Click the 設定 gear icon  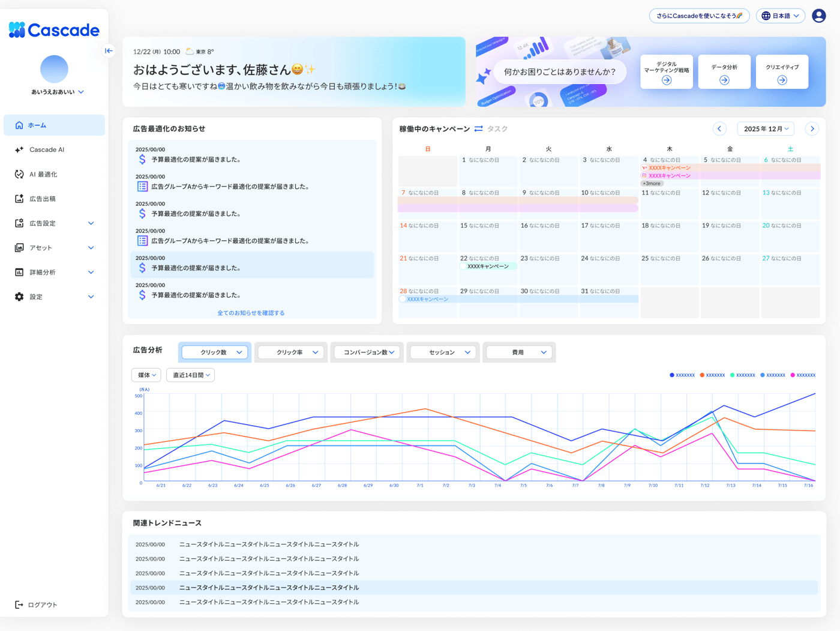pos(19,297)
